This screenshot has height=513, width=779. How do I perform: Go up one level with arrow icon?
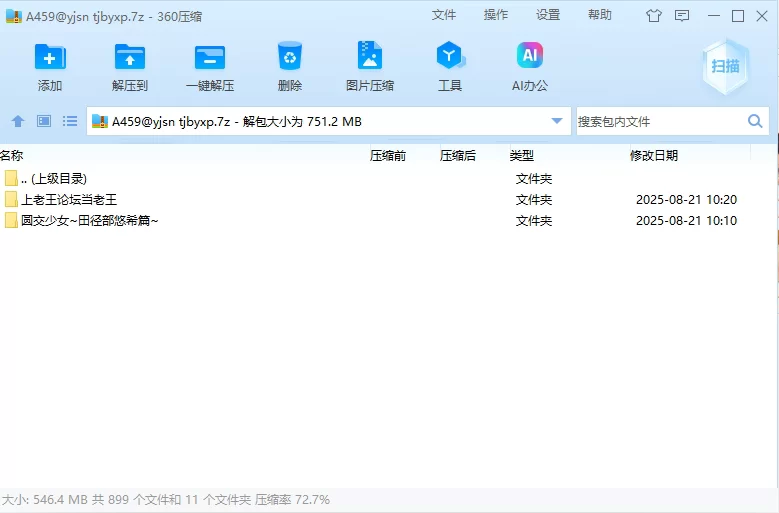(x=18, y=121)
